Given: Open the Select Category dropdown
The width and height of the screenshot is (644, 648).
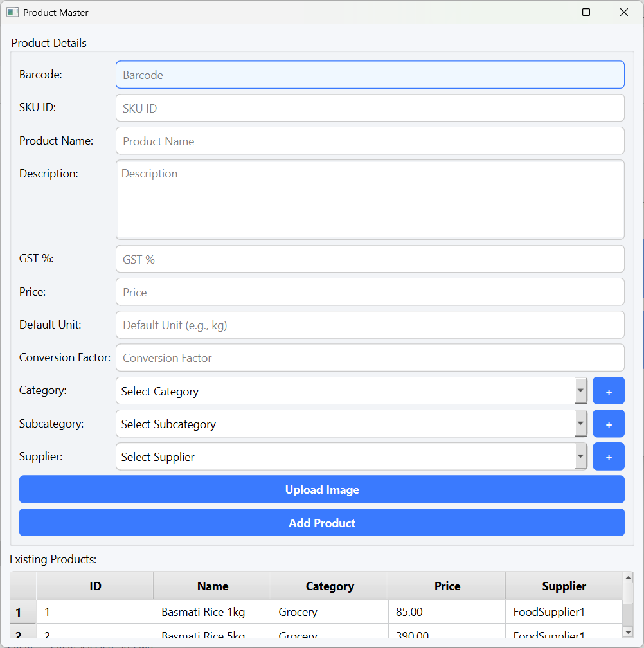Looking at the screenshot, I should [x=351, y=391].
